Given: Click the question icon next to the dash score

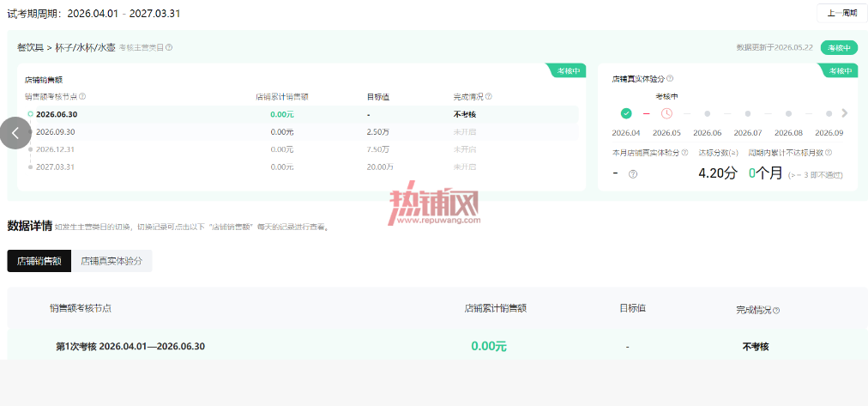Looking at the screenshot, I should click(633, 174).
